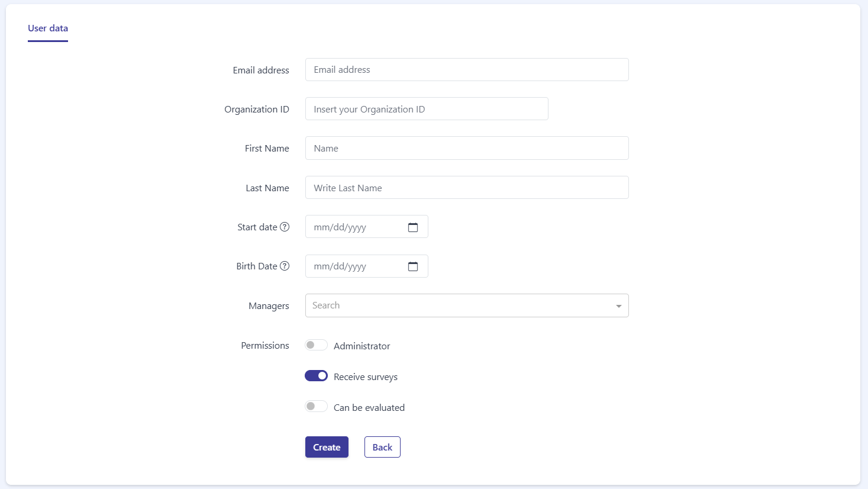Open the Start date calendar picker icon
868x489 pixels.
coord(413,227)
